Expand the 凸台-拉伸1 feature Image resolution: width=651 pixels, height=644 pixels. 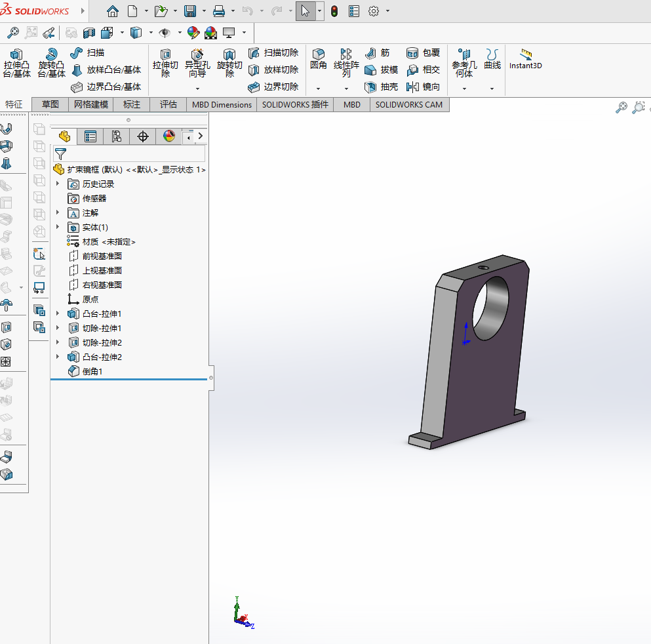tap(58, 313)
